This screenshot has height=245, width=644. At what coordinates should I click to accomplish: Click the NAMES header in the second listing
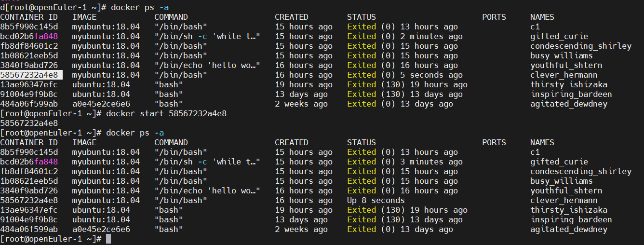click(x=542, y=142)
